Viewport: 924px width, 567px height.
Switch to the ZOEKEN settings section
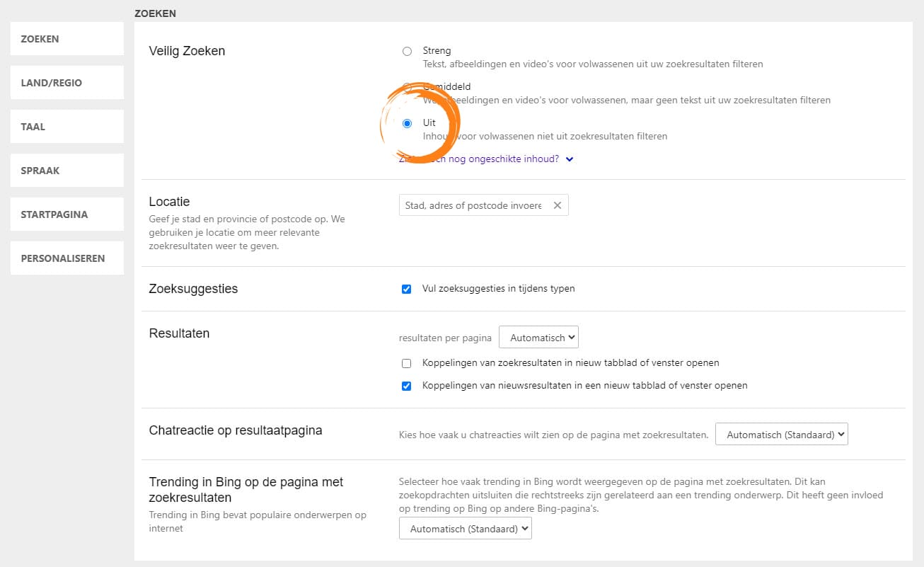pos(67,38)
